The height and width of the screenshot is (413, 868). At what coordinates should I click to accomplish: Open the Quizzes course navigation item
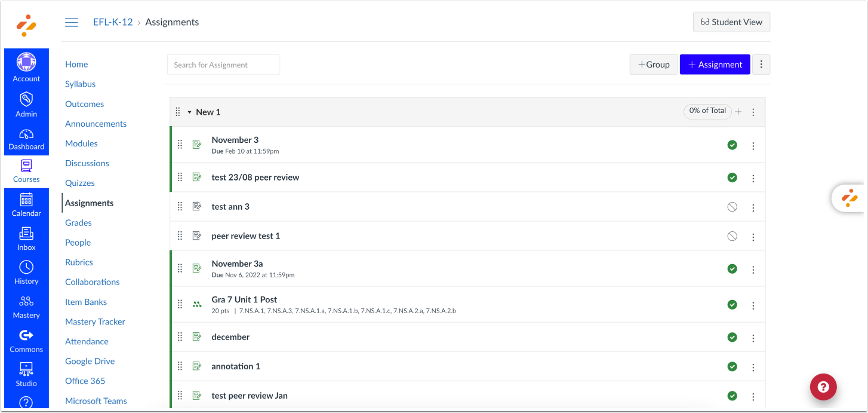tap(79, 182)
